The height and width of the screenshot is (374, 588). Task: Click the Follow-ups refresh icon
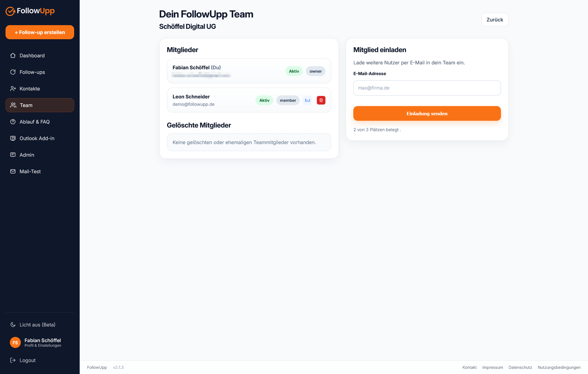pos(13,72)
